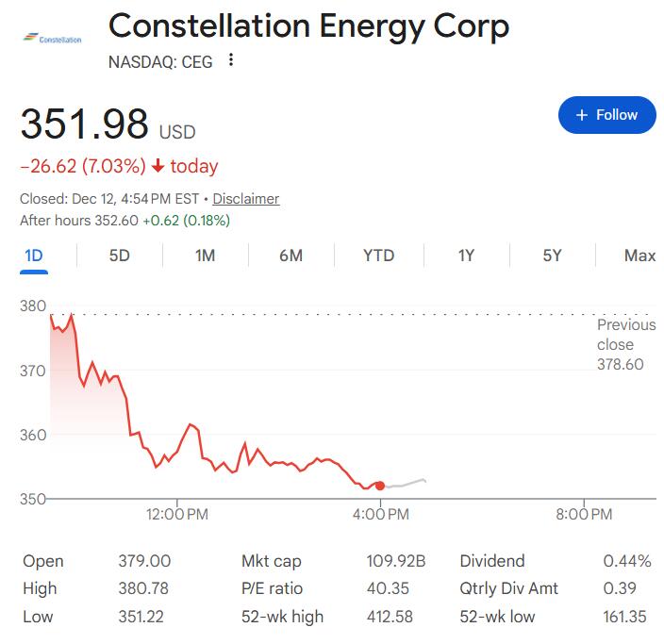The width and height of the screenshot is (664, 644).
Task: Click the Constellation company logo
Action: [51, 39]
